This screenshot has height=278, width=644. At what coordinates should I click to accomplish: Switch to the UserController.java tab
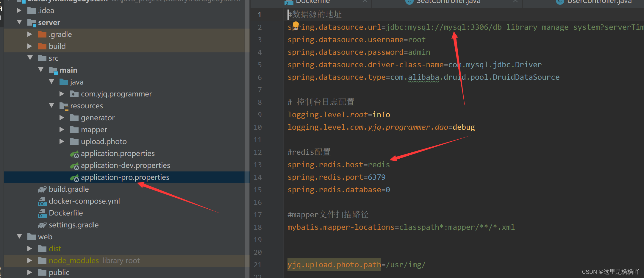pyautogui.click(x=599, y=2)
